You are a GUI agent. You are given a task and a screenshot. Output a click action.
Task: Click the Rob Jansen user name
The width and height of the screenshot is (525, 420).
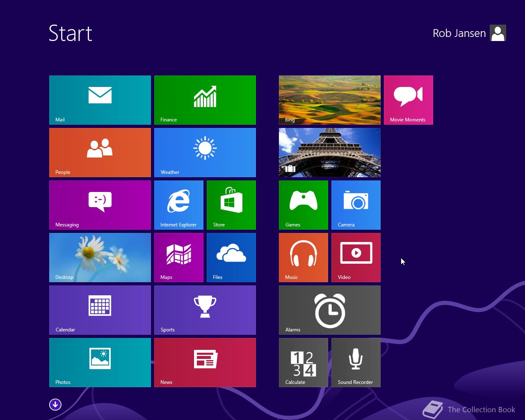459,33
